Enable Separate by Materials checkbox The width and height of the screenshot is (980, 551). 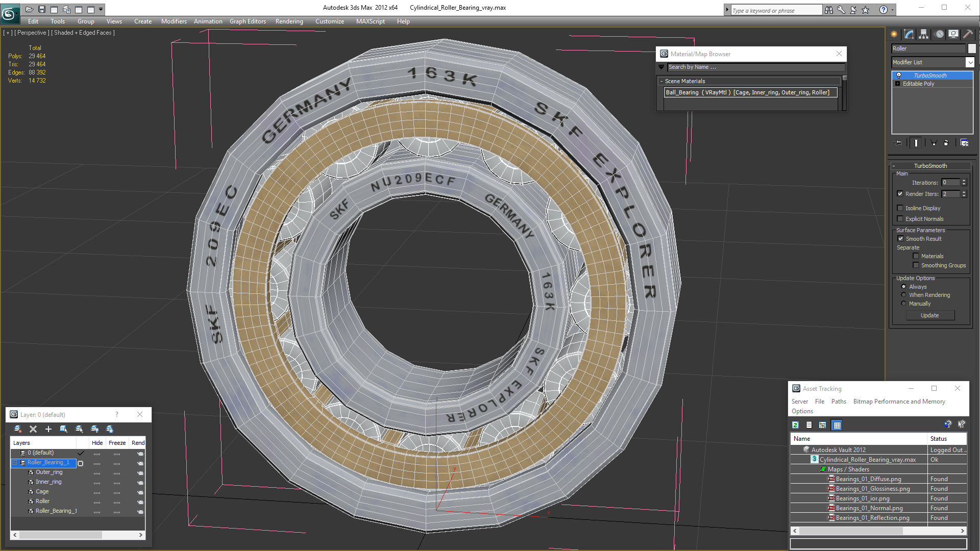click(x=916, y=256)
